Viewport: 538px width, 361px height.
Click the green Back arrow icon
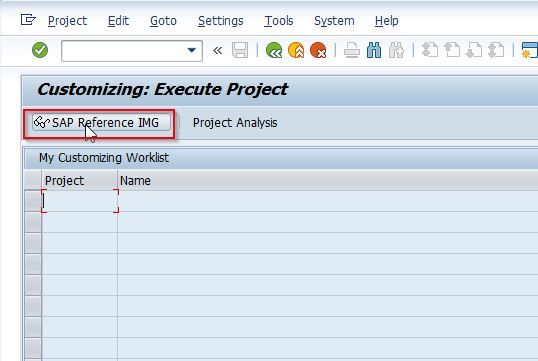tap(274, 50)
